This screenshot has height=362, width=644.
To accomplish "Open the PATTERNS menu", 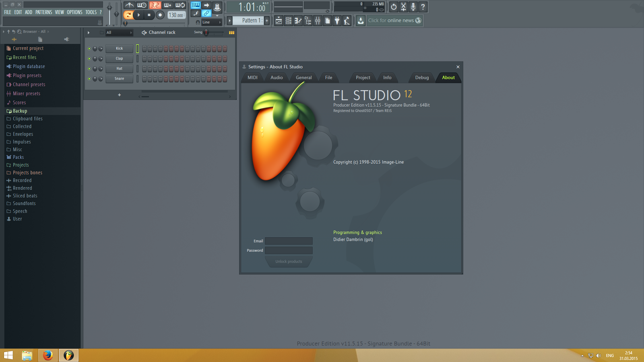I will [x=43, y=12].
